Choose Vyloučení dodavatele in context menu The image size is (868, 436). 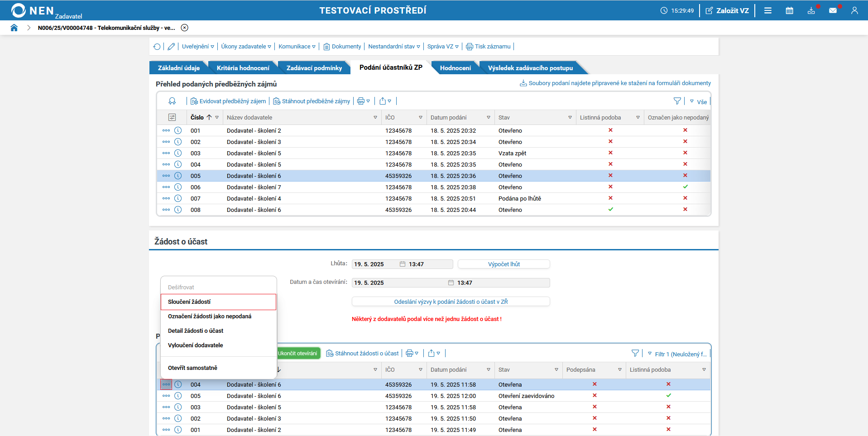pos(196,345)
